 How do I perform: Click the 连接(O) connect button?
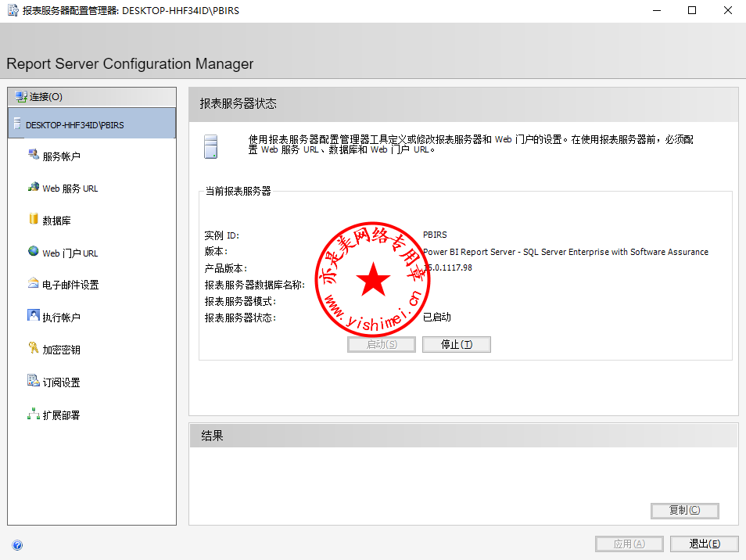pos(91,97)
